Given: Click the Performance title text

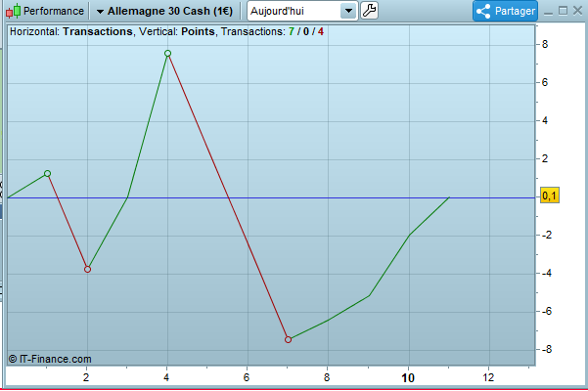Looking at the screenshot, I should [x=54, y=11].
